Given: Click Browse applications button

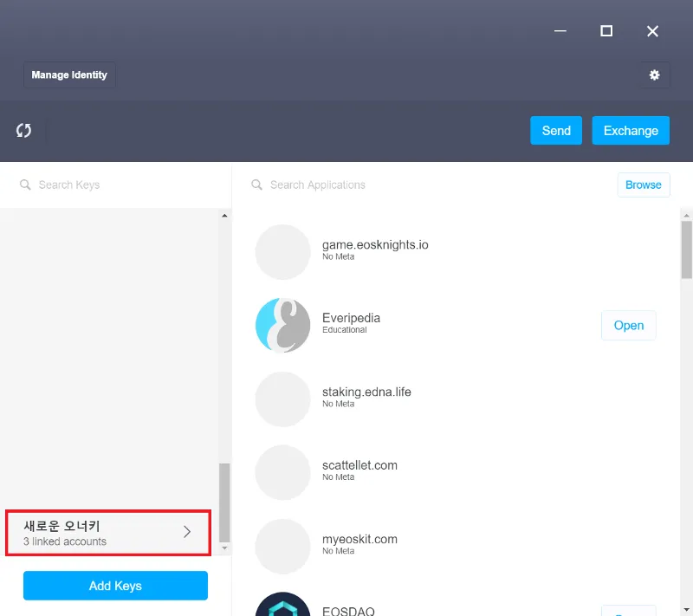Looking at the screenshot, I should click(644, 185).
